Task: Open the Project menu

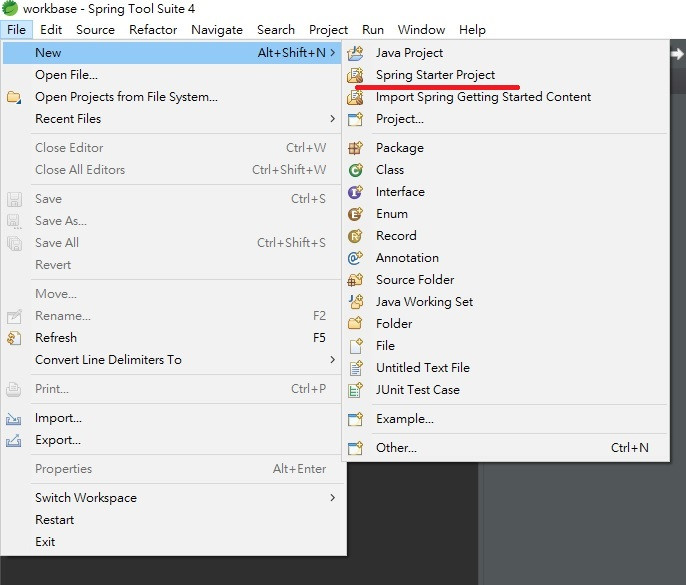Action: click(329, 30)
